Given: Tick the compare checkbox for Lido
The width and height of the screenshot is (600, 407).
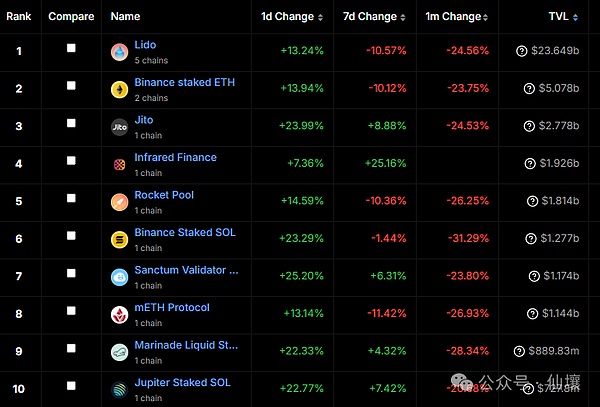Looking at the screenshot, I should point(71,48).
